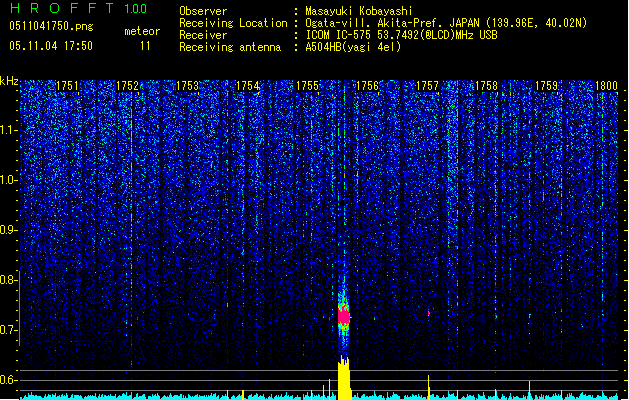
Task: Click the 1753 time marker
Action: pos(187,86)
